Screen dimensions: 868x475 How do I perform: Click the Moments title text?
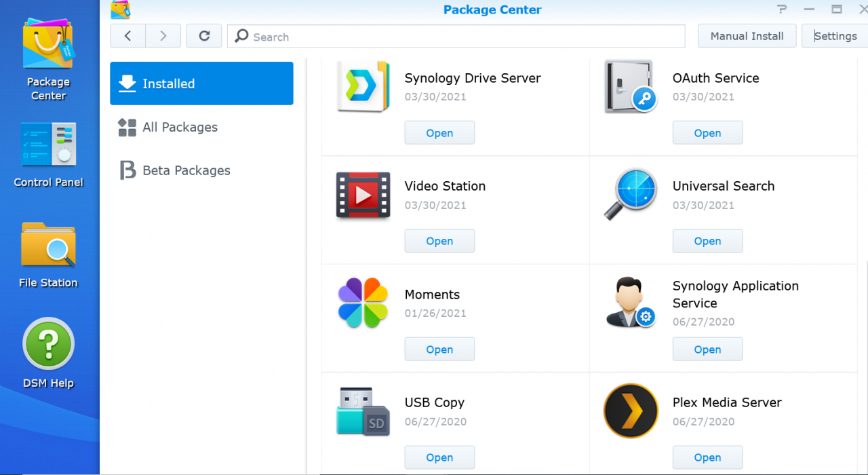(432, 294)
